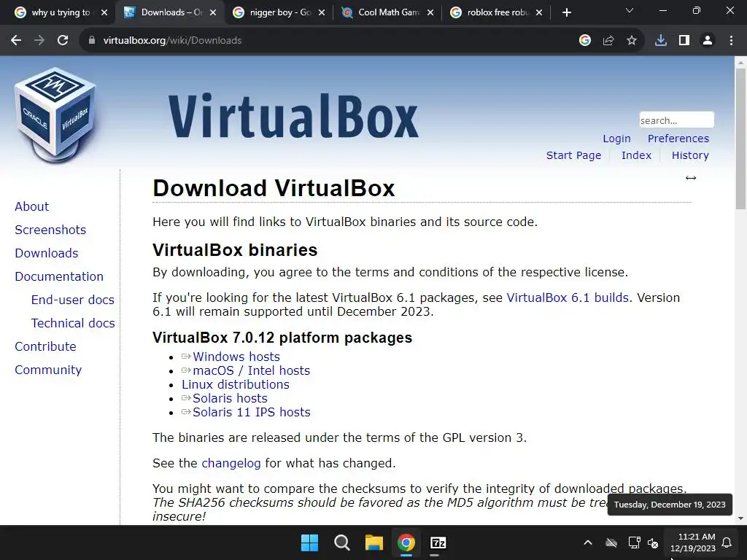Viewport: 747px width, 560px height.
Task: Download Windows hosts package
Action: click(236, 357)
